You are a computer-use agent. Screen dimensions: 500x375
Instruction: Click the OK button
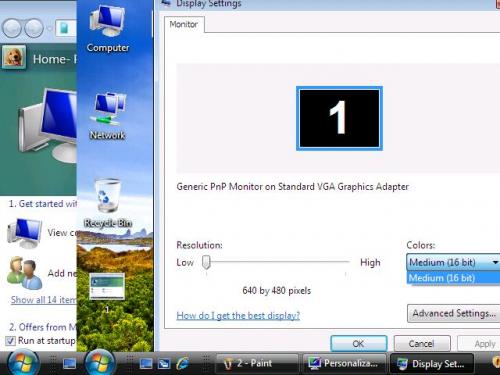(x=359, y=343)
